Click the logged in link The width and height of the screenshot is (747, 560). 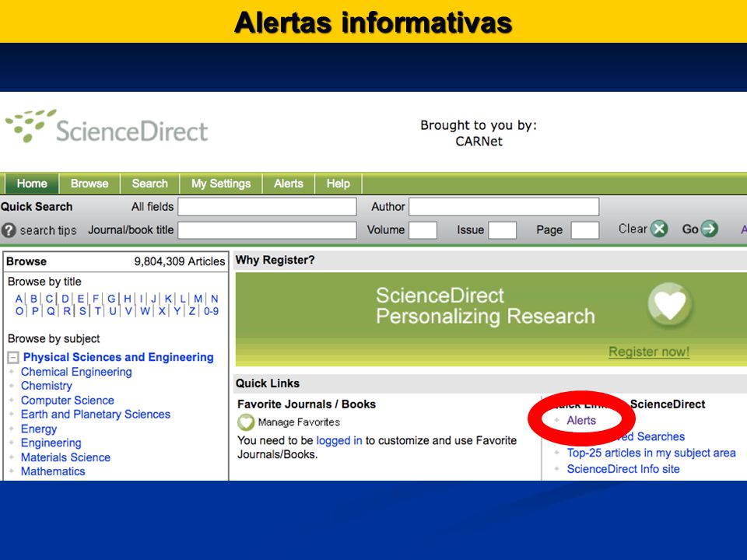[339, 440]
